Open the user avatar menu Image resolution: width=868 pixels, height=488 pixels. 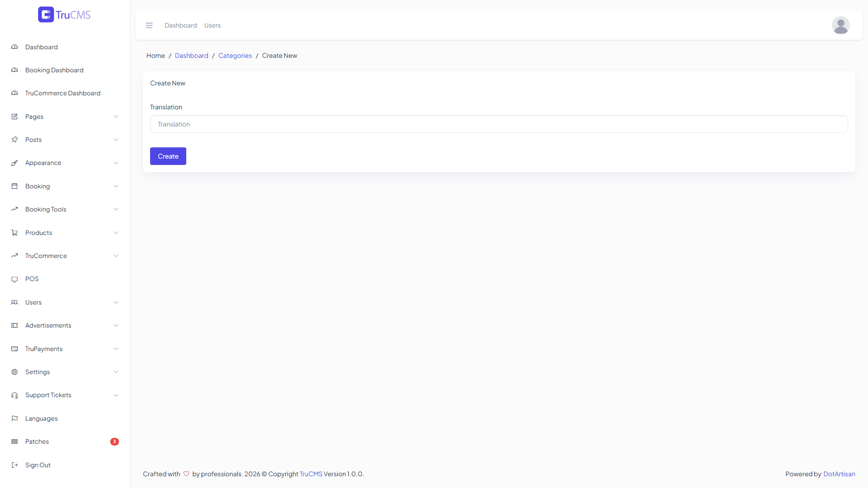coord(840,25)
